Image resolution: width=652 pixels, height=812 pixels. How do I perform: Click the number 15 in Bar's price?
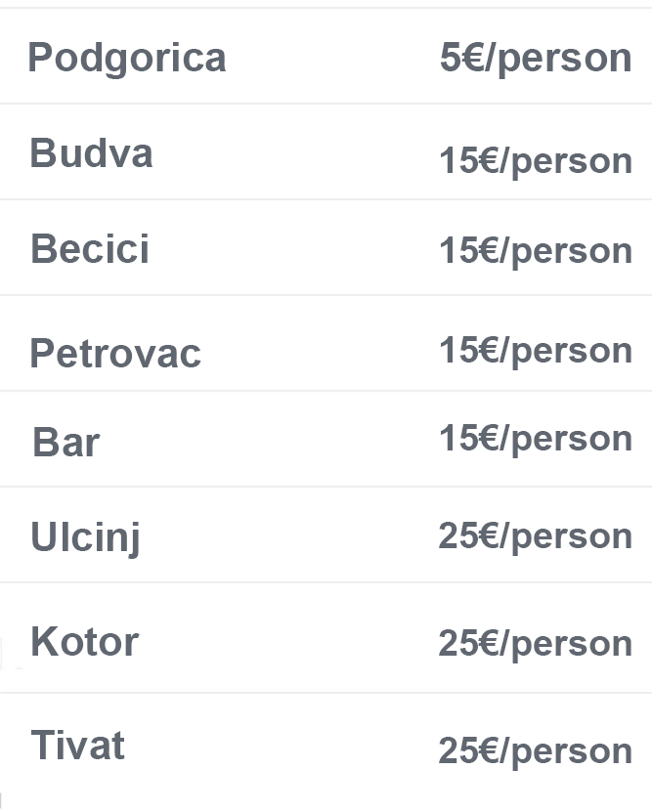click(457, 439)
